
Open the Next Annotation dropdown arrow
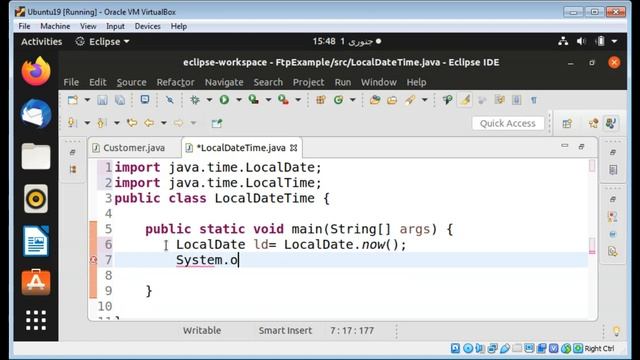(x=87, y=123)
